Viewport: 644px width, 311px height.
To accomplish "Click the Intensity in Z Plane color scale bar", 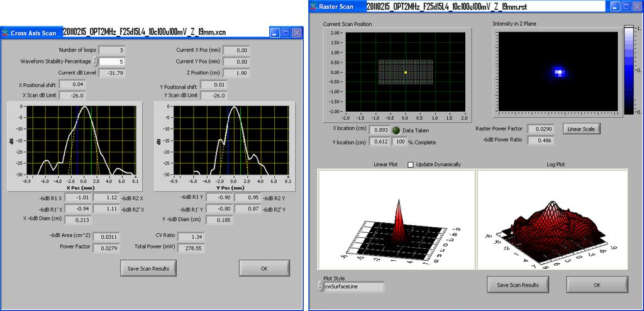I will (x=629, y=69).
